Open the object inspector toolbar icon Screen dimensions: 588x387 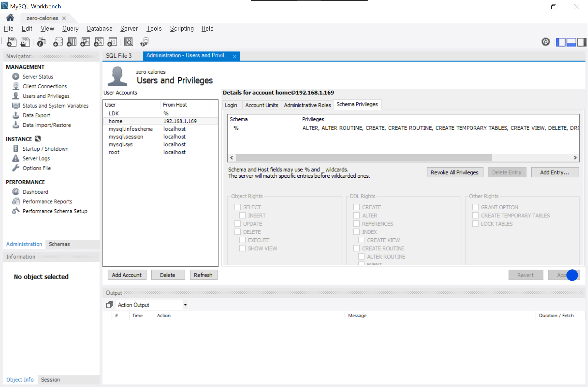point(41,42)
